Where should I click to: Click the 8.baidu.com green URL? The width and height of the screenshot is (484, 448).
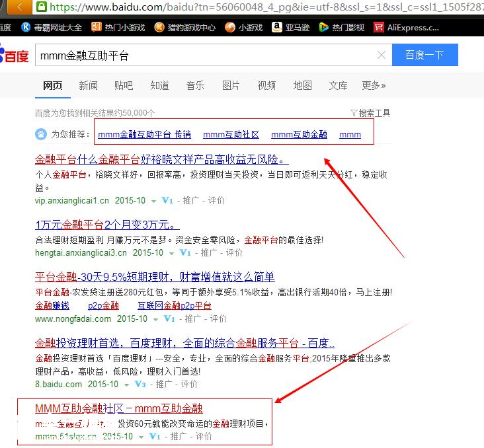(59, 384)
